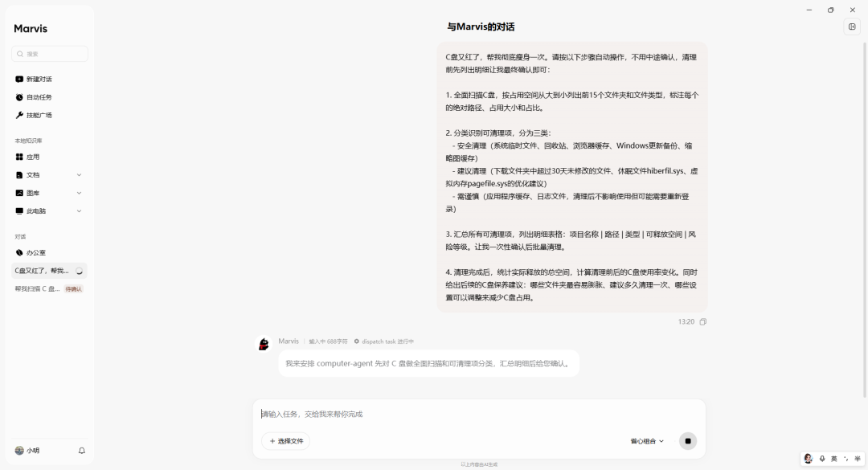The height and width of the screenshot is (470, 868).
Task: Click the IME microphone icon
Action: pos(822,459)
